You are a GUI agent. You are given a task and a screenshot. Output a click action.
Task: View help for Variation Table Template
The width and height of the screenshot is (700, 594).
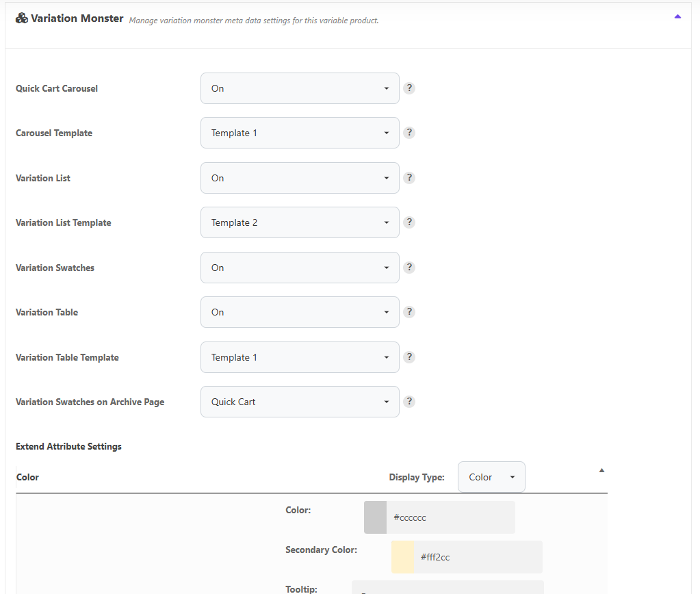coord(409,357)
